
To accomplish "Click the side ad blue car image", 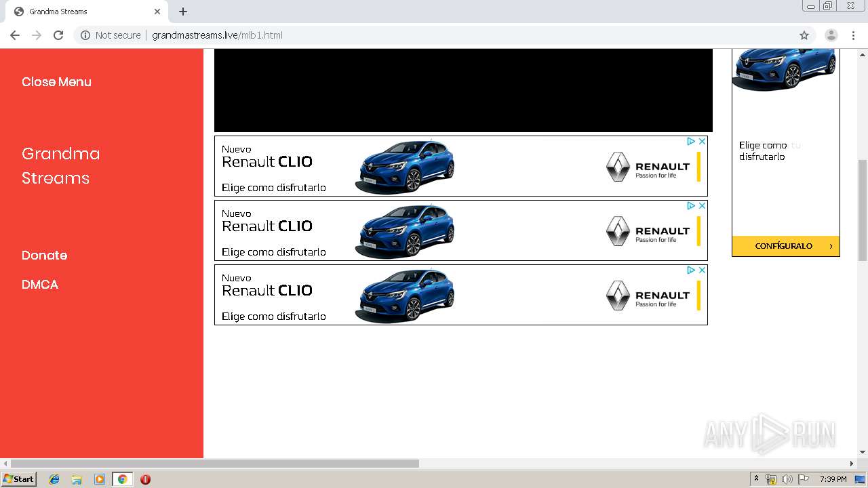I will click(x=784, y=69).
